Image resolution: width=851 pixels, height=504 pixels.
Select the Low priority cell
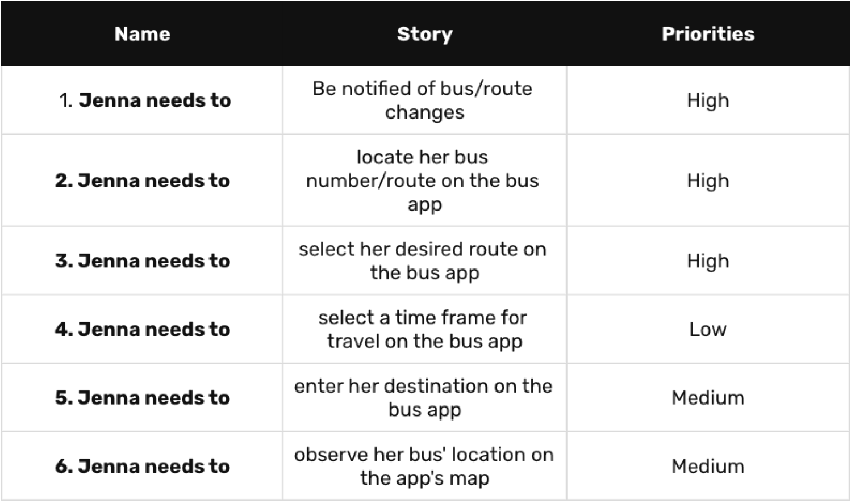(x=708, y=329)
